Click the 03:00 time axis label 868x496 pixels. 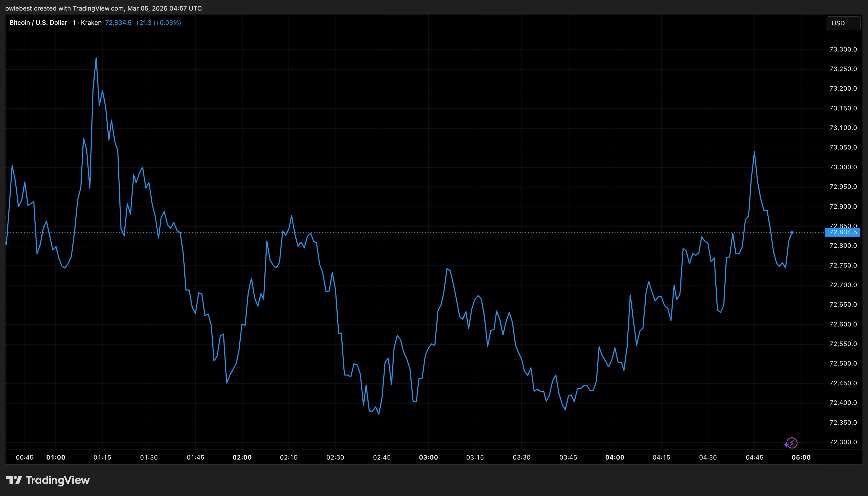click(x=428, y=457)
